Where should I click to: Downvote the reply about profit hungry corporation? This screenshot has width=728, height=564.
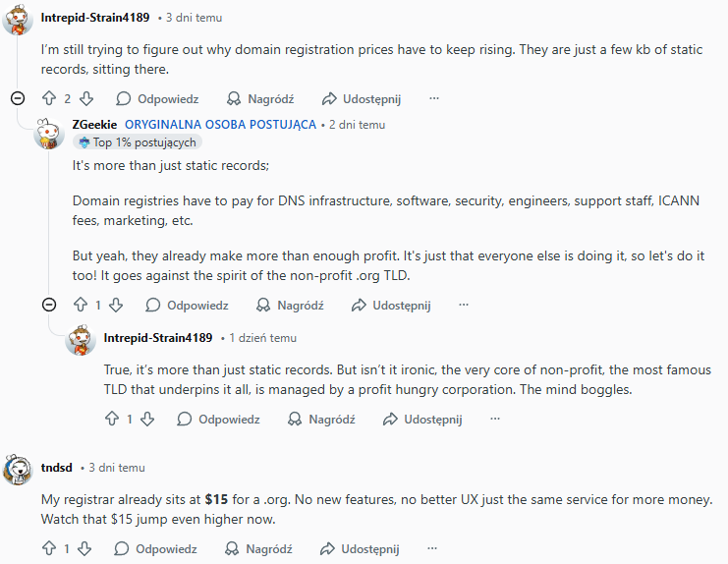pyautogui.click(x=148, y=420)
